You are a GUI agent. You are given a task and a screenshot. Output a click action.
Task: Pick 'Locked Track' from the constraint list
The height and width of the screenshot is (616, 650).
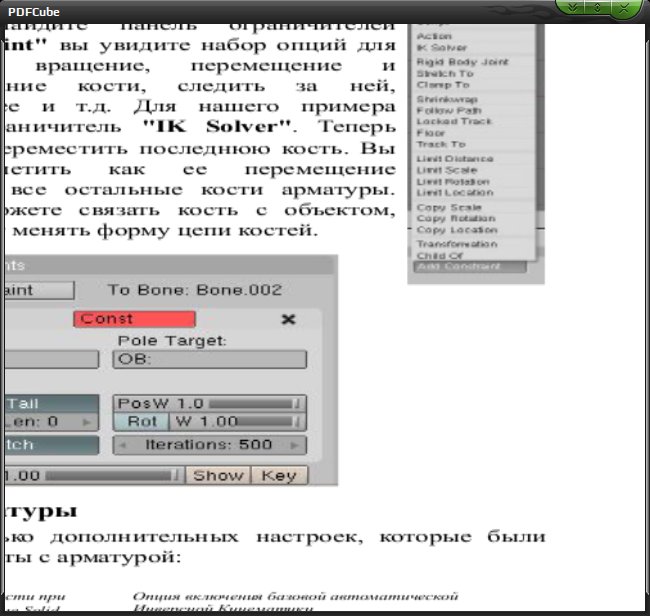point(454,121)
